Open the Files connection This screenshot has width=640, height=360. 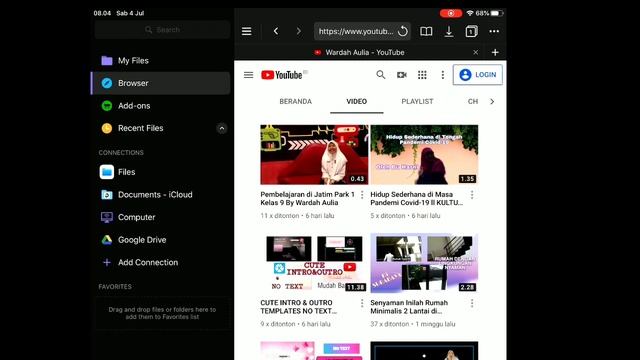(160, 172)
